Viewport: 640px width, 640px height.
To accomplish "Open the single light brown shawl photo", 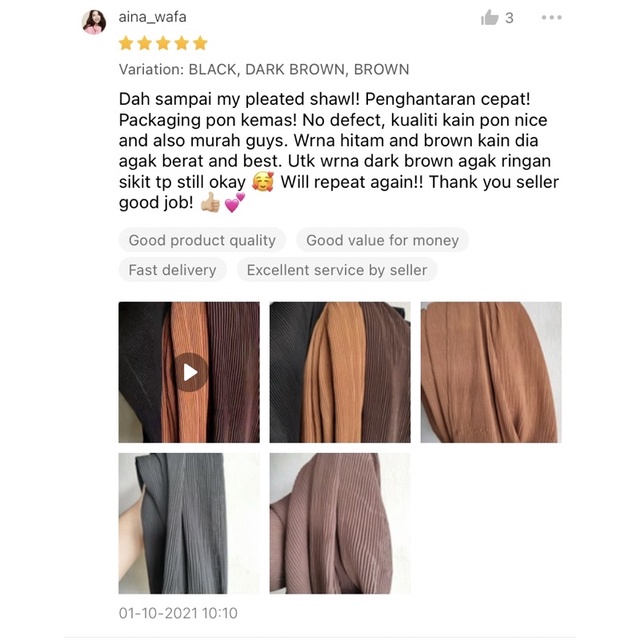I will pos(491,372).
